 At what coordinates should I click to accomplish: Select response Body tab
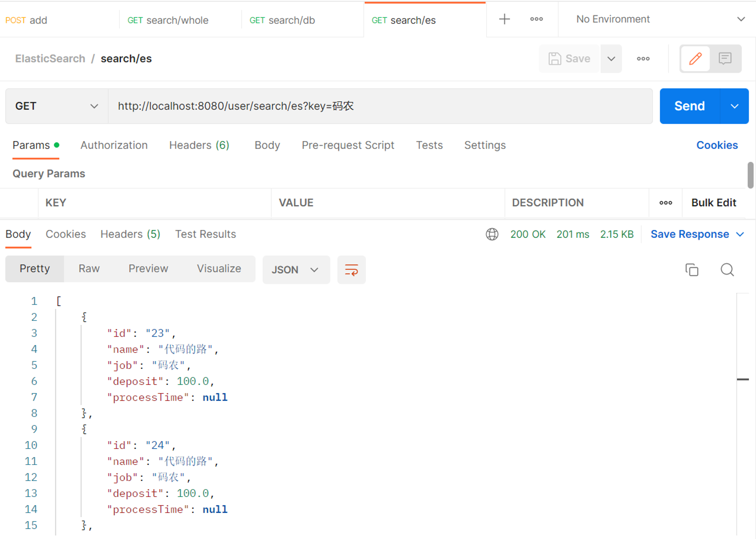(x=18, y=234)
